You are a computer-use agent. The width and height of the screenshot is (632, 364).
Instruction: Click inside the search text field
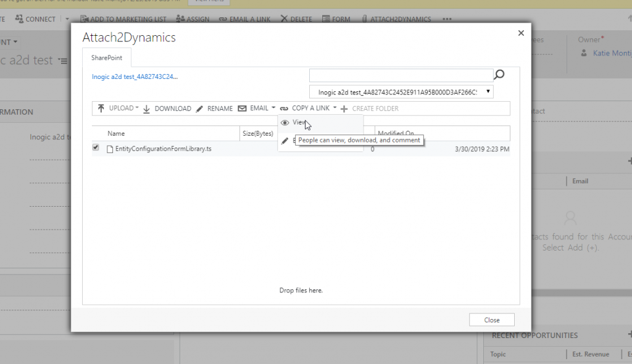401,75
